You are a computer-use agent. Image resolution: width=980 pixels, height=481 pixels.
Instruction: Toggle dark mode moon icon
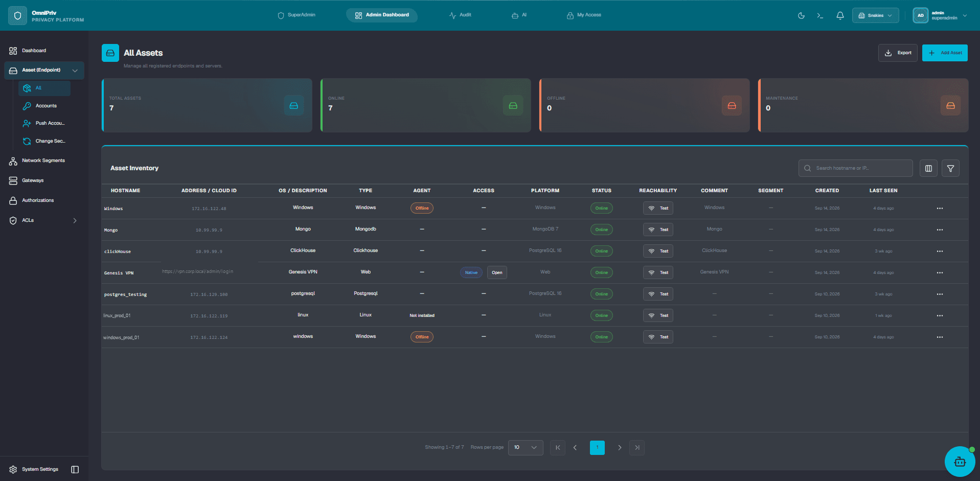click(801, 15)
